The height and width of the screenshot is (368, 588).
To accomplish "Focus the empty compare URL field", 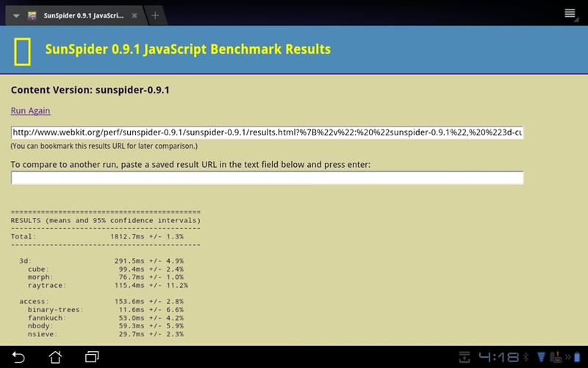I will click(x=267, y=177).
